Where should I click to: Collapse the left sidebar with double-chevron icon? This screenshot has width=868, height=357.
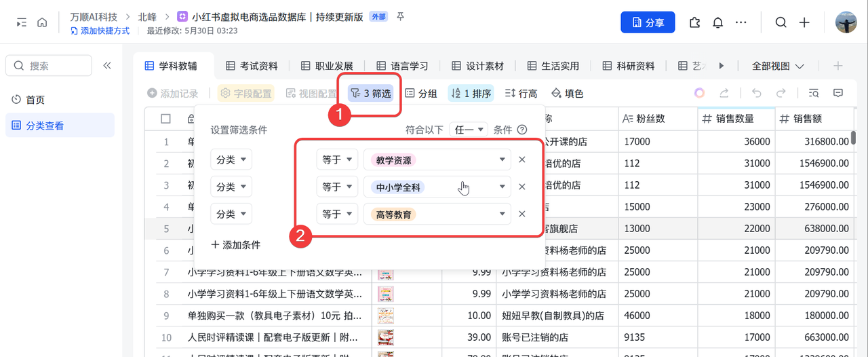coord(106,66)
